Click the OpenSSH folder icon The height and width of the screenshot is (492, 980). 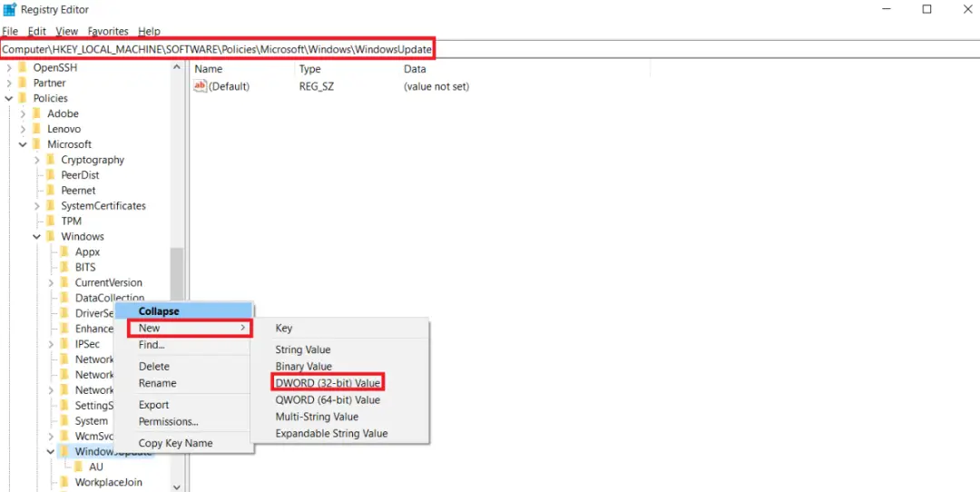[x=23, y=67]
